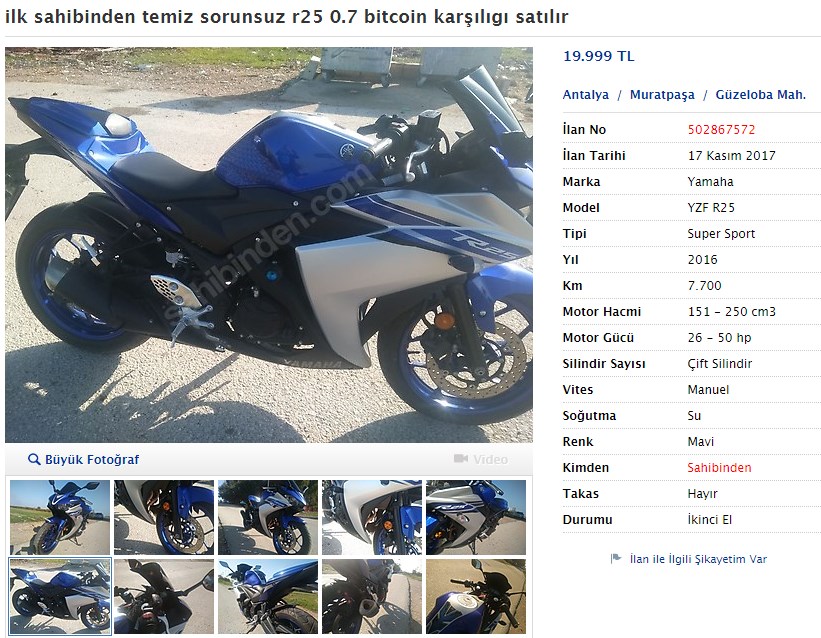Select the Güzeloba Mah. neighborhood link
821x638 pixels.
click(x=760, y=95)
